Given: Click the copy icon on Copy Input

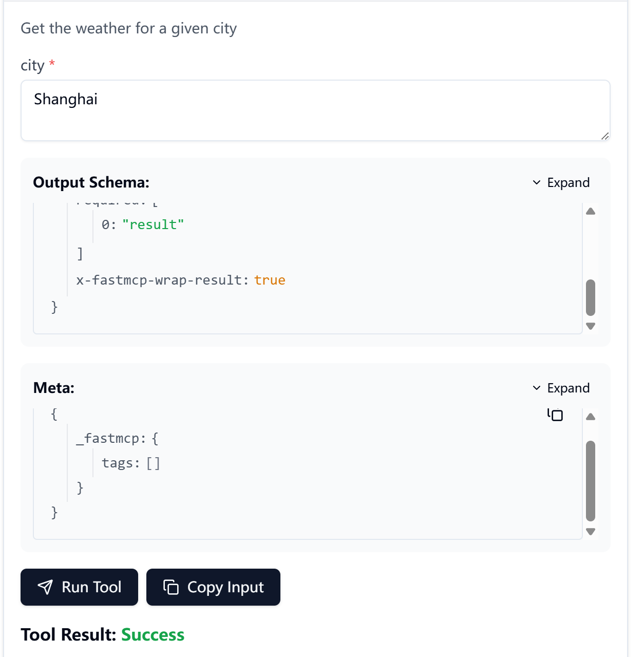Looking at the screenshot, I should pyautogui.click(x=171, y=587).
